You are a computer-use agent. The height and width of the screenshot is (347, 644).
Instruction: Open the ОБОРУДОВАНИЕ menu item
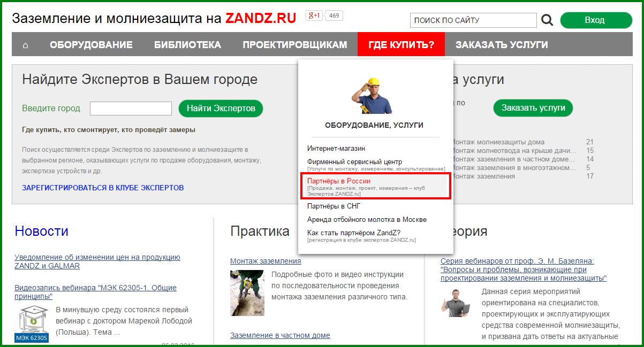pos(91,45)
